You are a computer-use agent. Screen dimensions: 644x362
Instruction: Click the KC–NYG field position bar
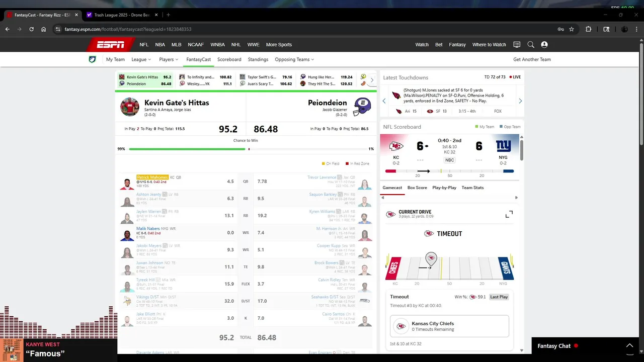(449, 171)
